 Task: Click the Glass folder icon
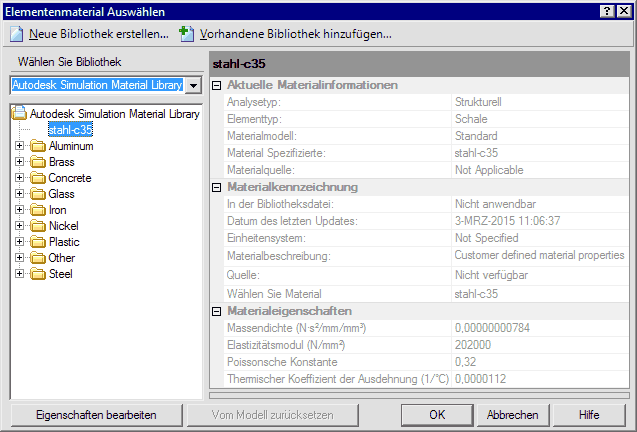point(38,194)
